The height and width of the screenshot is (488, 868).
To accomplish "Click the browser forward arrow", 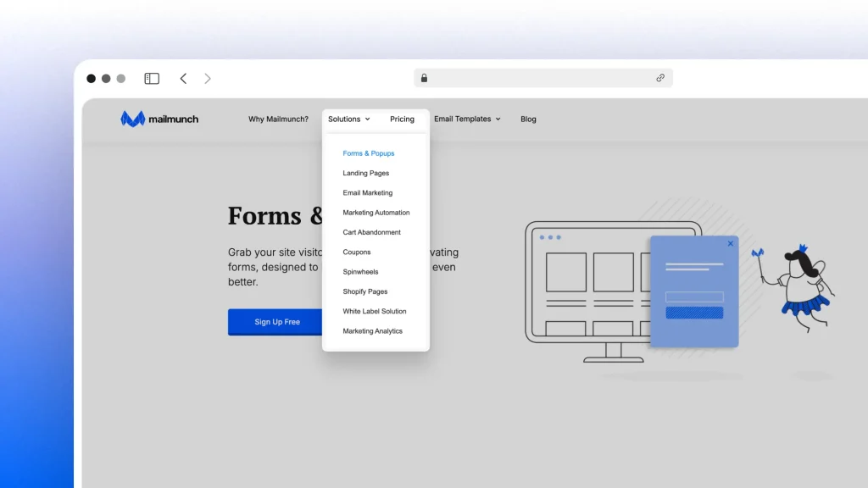I will pyautogui.click(x=208, y=78).
